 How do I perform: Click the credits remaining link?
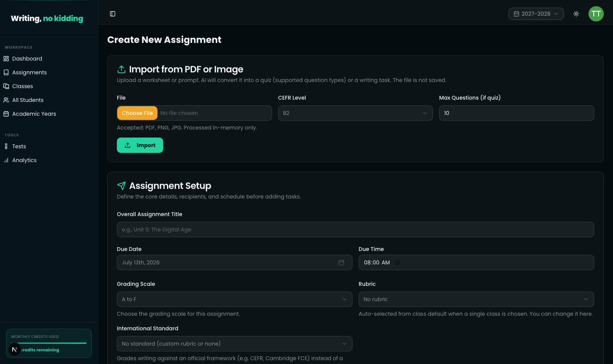click(40, 350)
